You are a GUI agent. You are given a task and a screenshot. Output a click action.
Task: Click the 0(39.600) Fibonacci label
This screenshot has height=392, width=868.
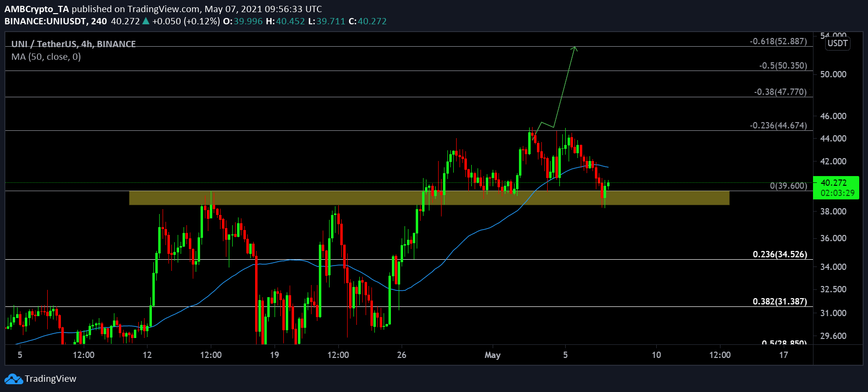tap(788, 186)
